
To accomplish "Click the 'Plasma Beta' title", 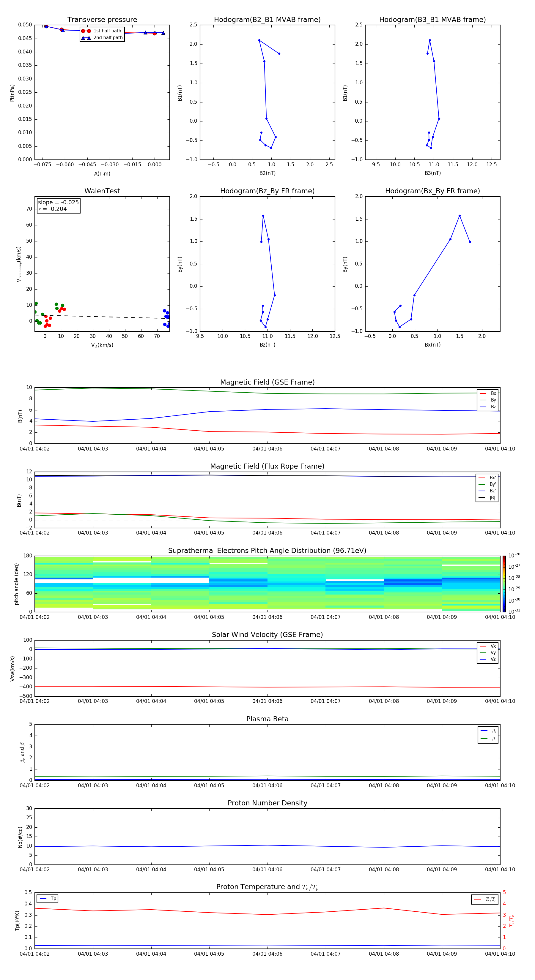I will point(267,719).
